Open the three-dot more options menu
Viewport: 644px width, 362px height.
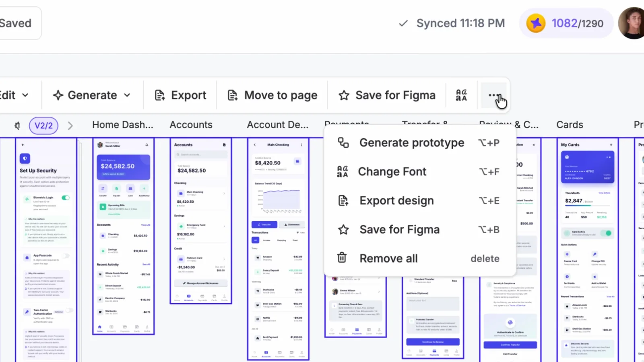[x=494, y=95]
